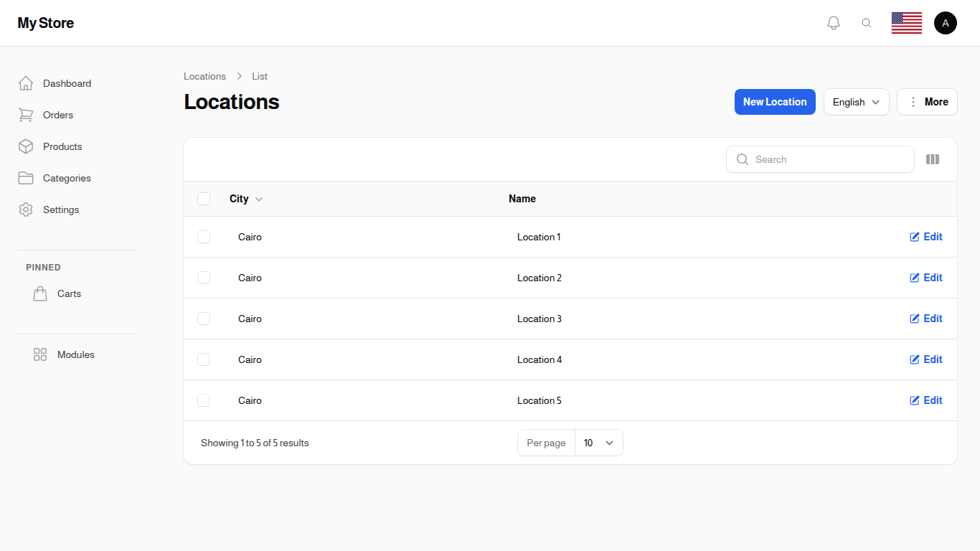Open the pinned Carts section
The width and height of the screenshot is (980, 551).
[x=69, y=293]
